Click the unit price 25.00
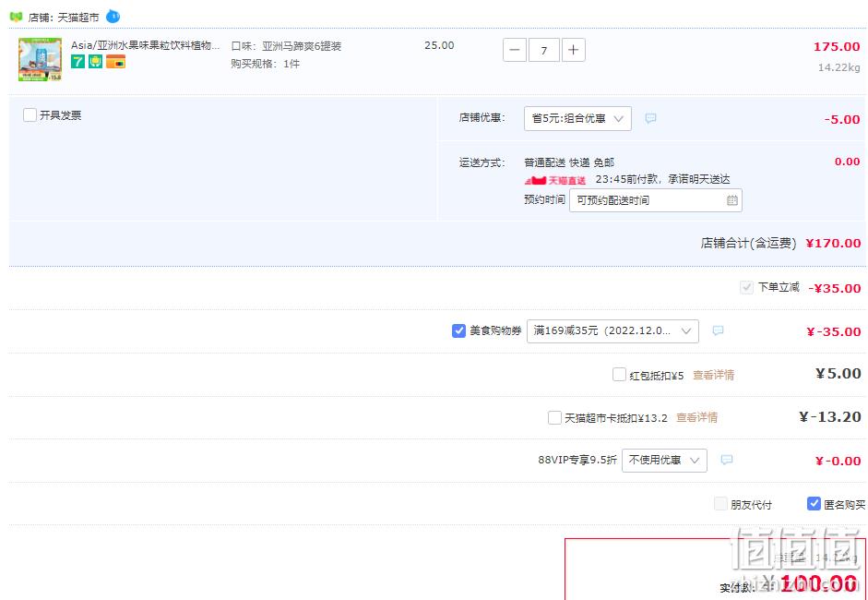 click(x=439, y=45)
